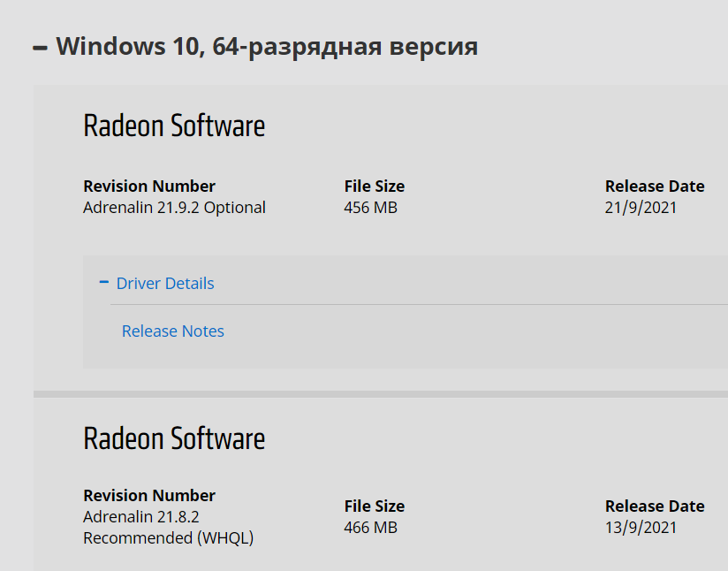
Task: Click the Driver Details link text
Action: (165, 284)
